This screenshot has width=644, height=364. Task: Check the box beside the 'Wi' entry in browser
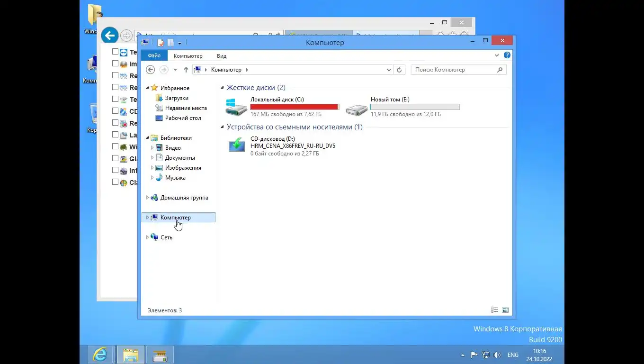coord(115,146)
